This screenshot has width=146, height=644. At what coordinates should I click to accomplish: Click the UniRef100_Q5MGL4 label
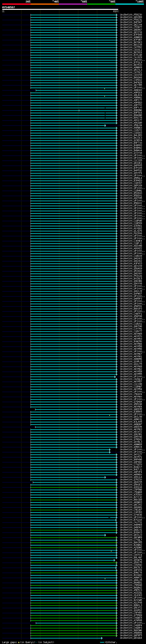(131, 178)
